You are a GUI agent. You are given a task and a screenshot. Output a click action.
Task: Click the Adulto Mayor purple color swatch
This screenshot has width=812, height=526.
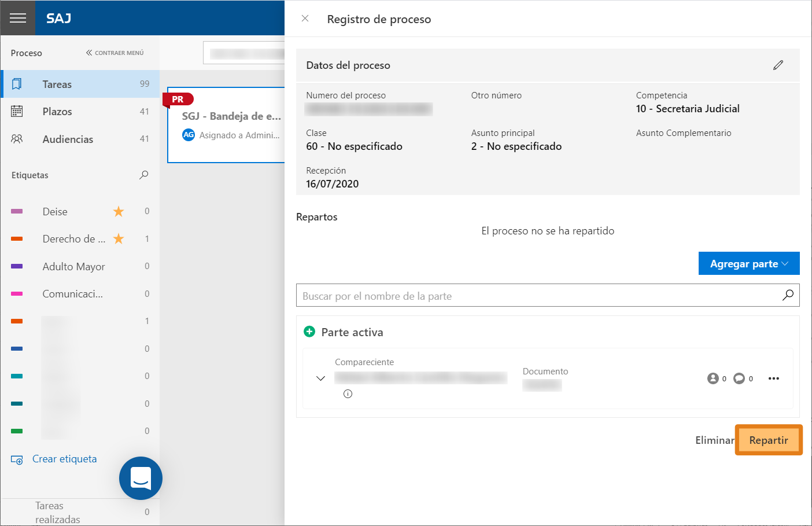point(17,266)
